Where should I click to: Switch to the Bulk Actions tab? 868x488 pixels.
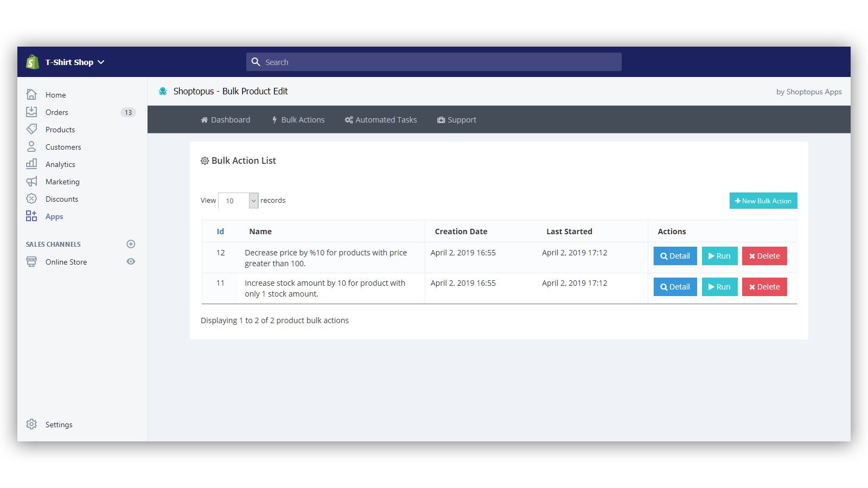[298, 120]
